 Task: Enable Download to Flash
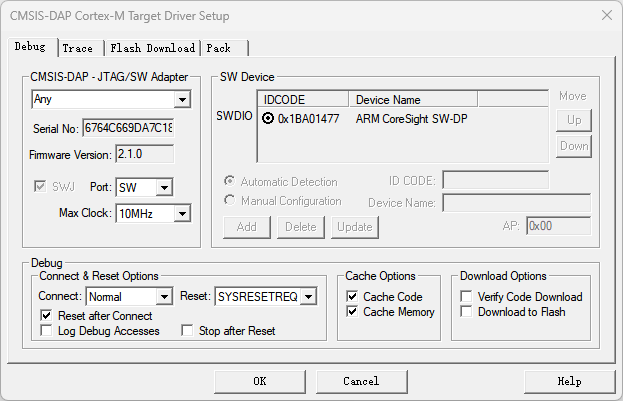coord(466,312)
